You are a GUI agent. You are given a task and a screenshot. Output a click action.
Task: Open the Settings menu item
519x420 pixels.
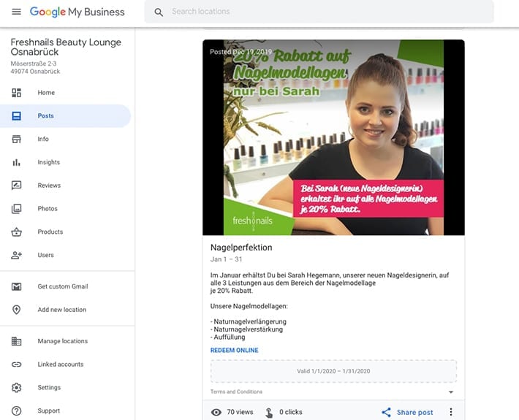point(65,387)
